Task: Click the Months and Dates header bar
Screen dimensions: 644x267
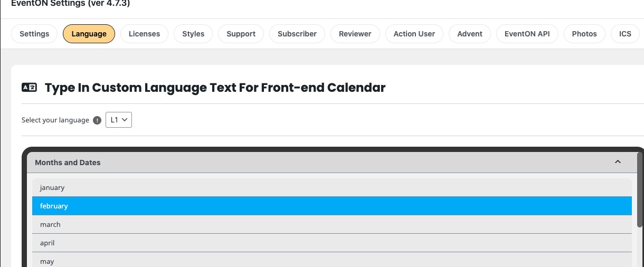Action: click(x=332, y=163)
